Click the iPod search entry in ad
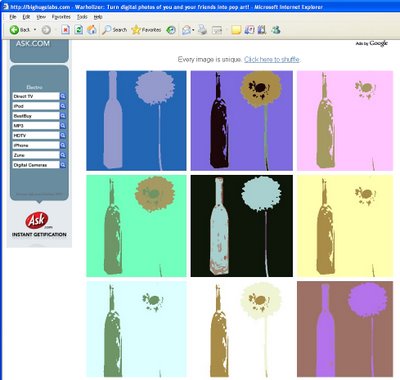The width and height of the screenshot is (400, 380). [36, 106]
